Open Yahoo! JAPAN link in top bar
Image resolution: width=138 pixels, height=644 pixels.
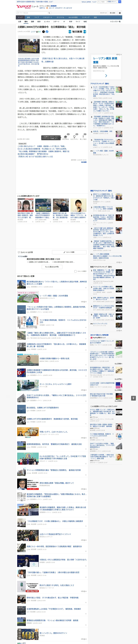click(86, 2)
